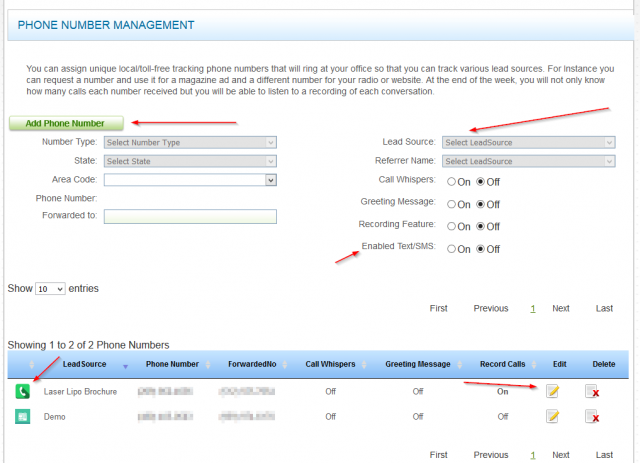Sort by ForwardedNo column arrows
This screenshot has height=463, width=640.
pyautogui.click(x=284, y=364)
